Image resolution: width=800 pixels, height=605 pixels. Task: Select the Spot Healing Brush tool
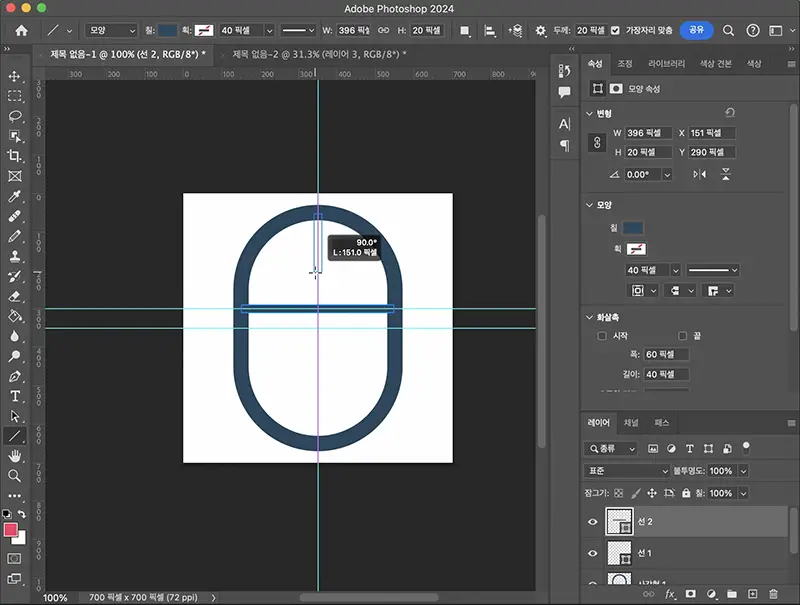coord(14,216)
